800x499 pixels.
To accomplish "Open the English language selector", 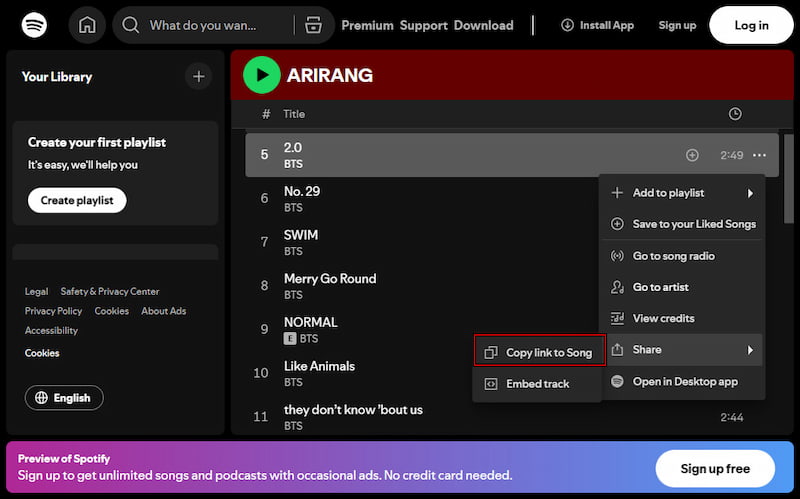I will tap(64, 397).
